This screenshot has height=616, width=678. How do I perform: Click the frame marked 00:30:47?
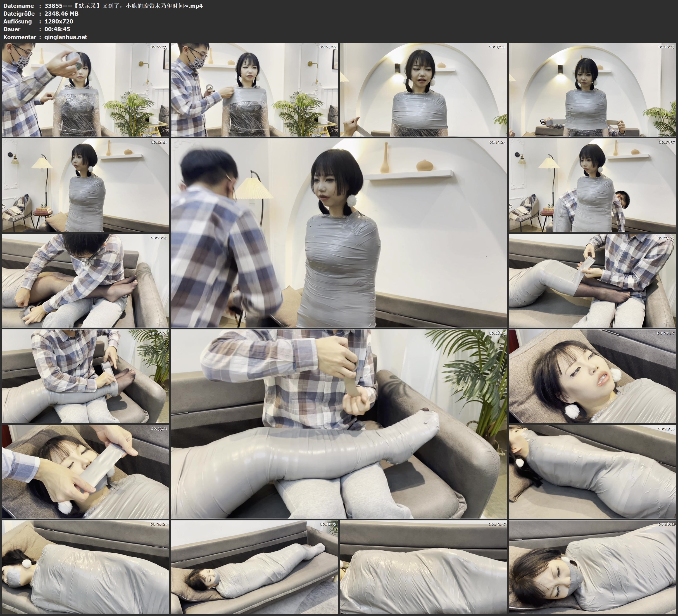[x=593, y=376]
